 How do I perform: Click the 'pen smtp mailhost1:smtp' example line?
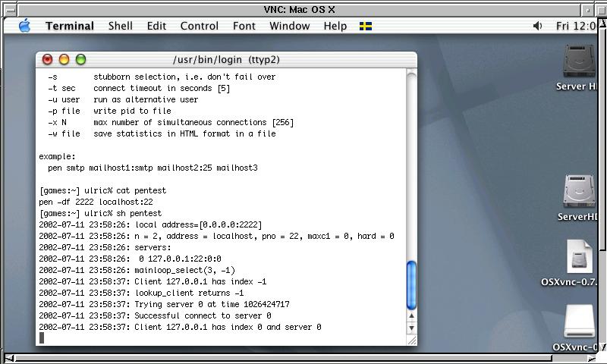(153, 168)
